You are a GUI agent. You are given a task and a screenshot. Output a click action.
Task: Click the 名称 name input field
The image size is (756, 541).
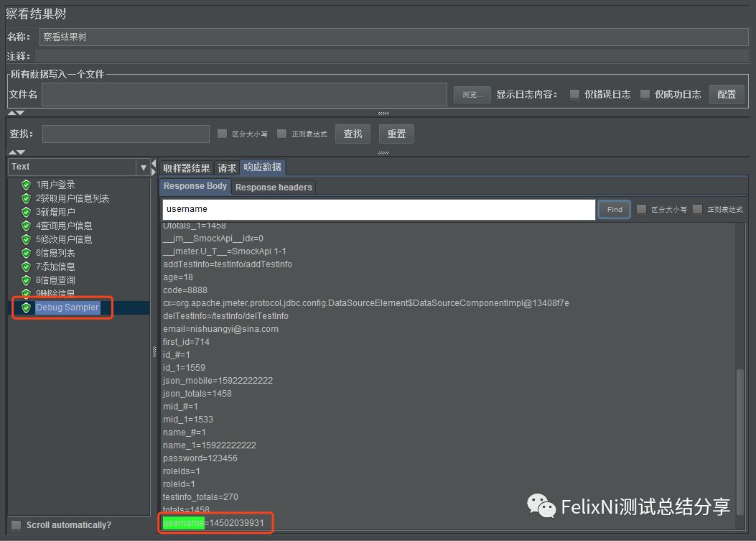click(x=393, y=37)
